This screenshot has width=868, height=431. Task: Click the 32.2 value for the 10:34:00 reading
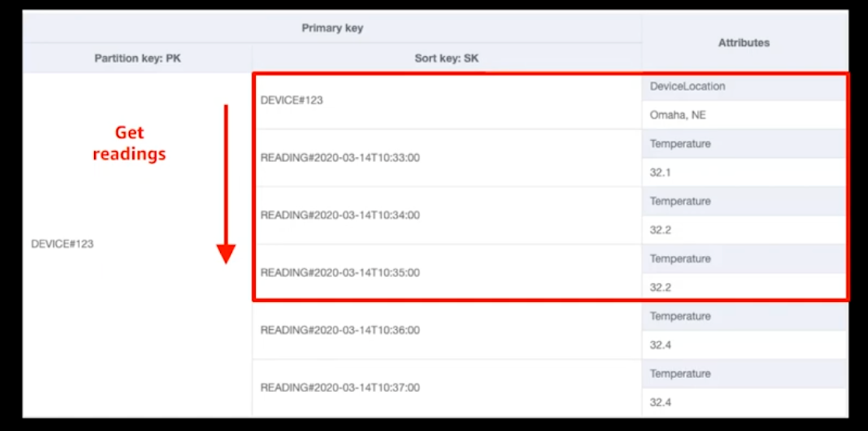(x=660, y=230)
